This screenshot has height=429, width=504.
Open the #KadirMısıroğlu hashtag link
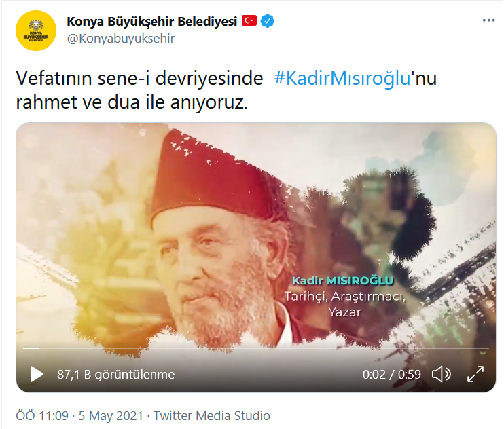(342, 78)
